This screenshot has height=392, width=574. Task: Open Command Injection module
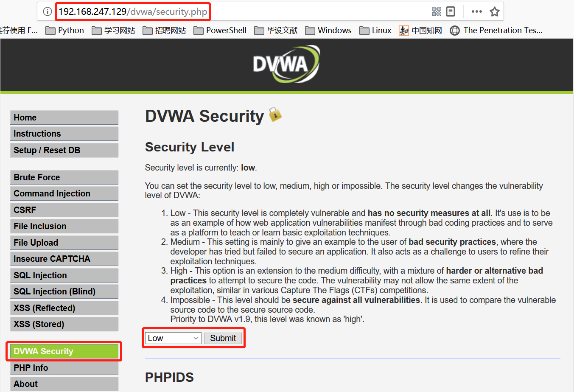(64, 193)
